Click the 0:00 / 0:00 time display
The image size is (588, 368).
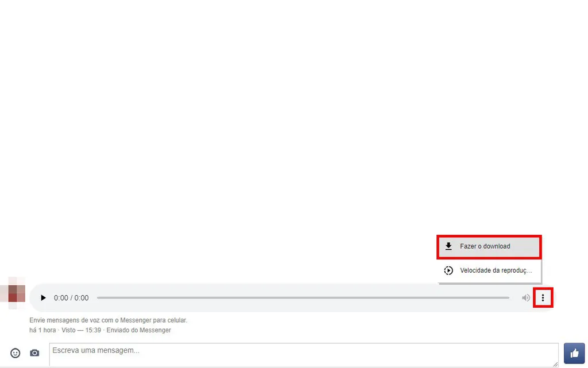[x=71, y=297]
